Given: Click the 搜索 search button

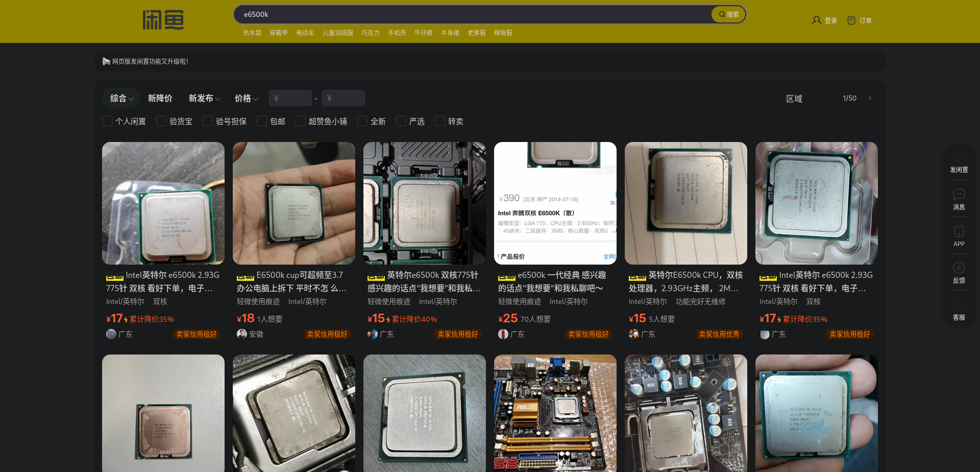Looking at the screenshot, I should pos(728,14).
